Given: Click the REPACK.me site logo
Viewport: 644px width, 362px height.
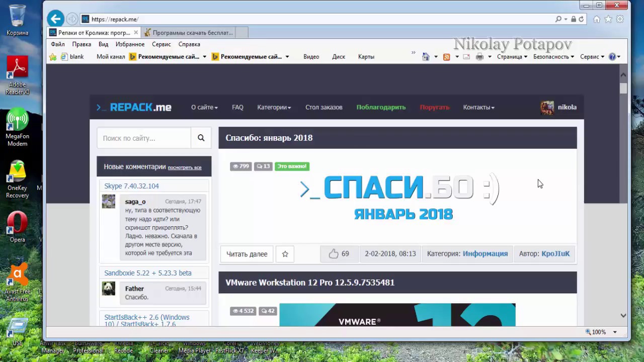Looking at the screenshot, I should tap(134, 107).
